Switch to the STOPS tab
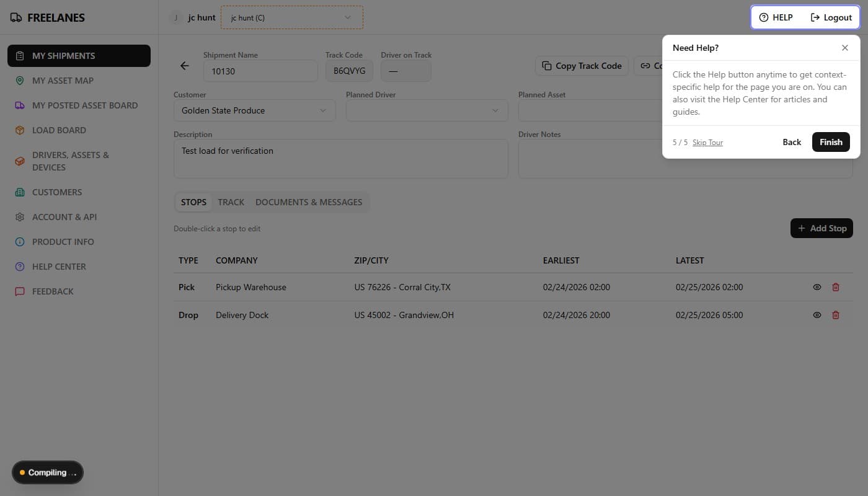Image resolution: width=868 pixels, height=496 pixels. [193, 202]
